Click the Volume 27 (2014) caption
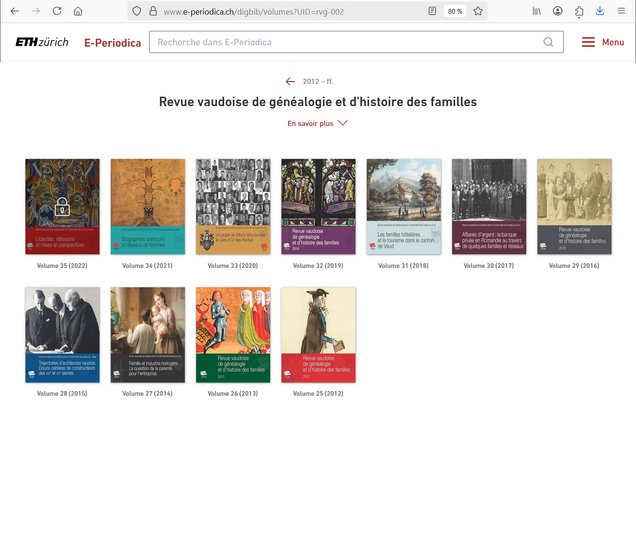636x533 pixels. (147, 393)
